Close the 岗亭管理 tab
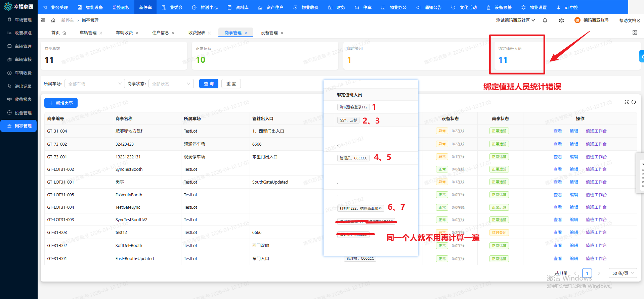Screen dimensions: 644x299 tap(246, 33)
